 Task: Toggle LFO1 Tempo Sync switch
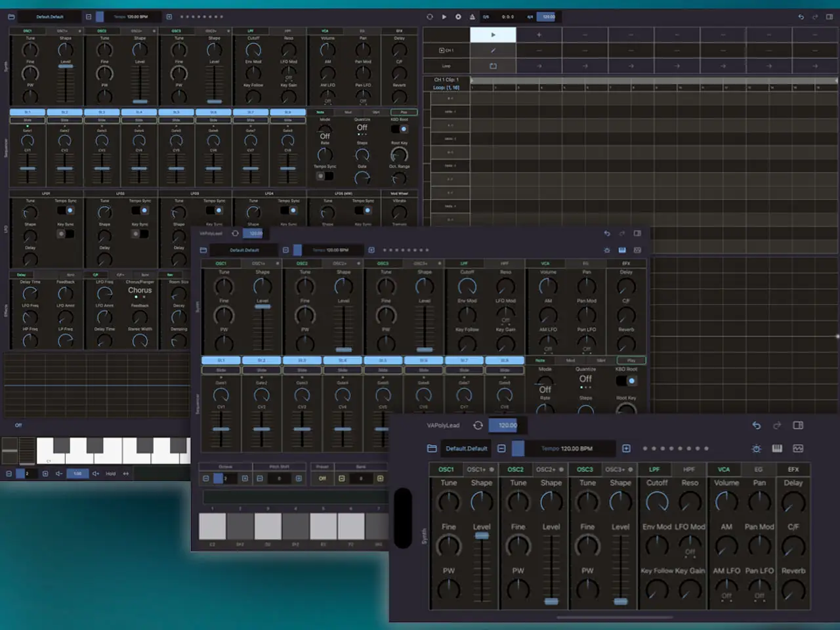[66, 210]
